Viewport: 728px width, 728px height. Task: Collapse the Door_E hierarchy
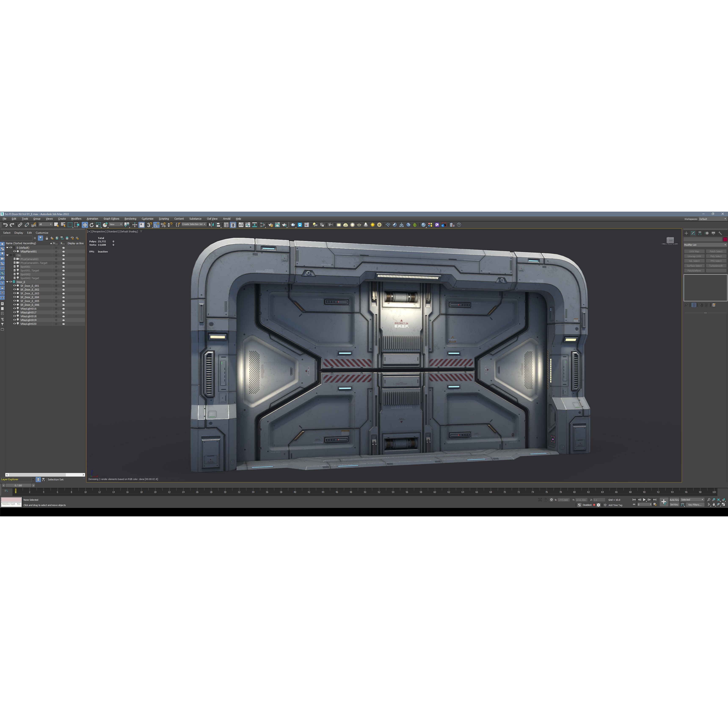pyautogui.click(x=7, y=282)
